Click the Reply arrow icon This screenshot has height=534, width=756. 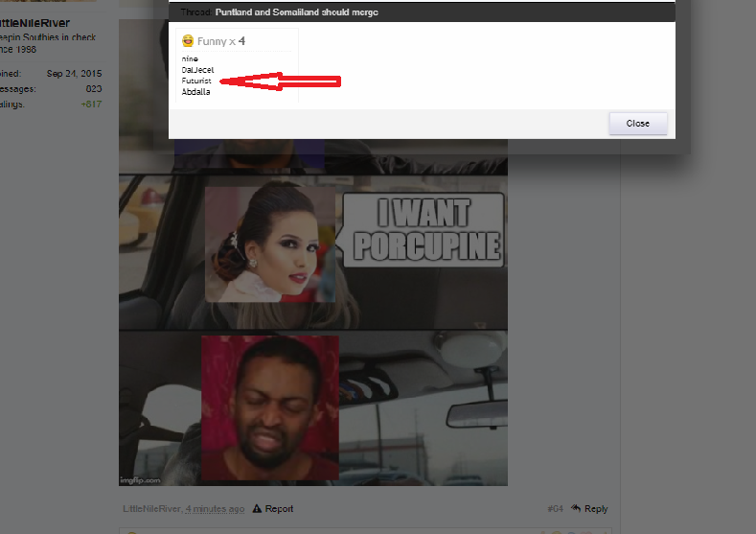coord(576,509)
